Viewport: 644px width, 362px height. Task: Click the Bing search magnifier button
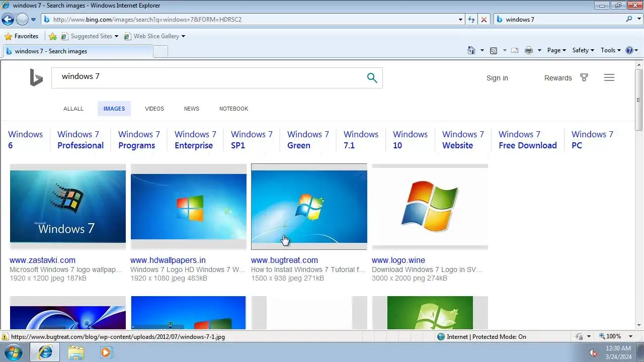pyautogui.click(x=372, y=77)
